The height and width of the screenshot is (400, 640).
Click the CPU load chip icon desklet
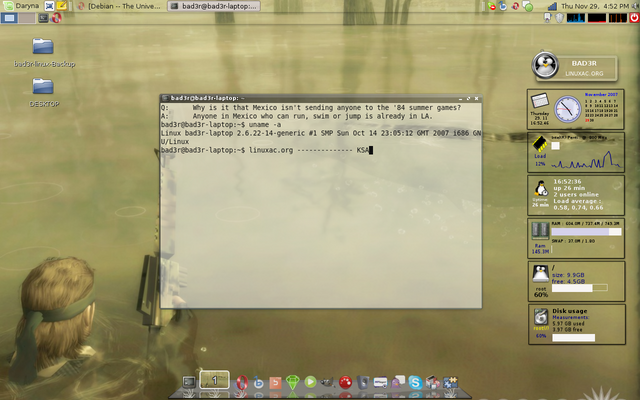pyautogui.click(x=540, y=144)
